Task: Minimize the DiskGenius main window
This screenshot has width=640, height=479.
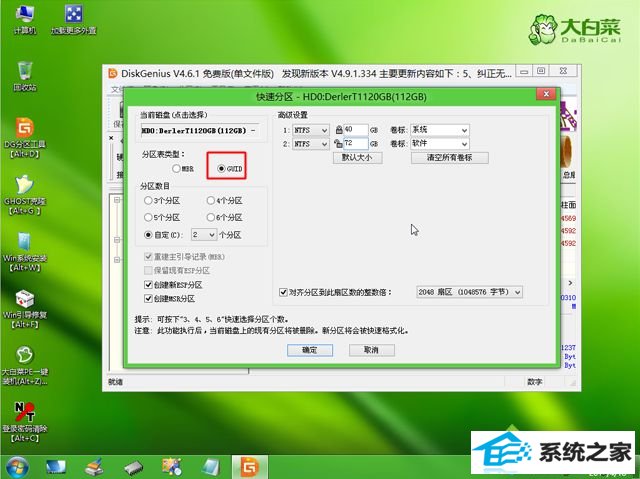Action: (524, 71)
